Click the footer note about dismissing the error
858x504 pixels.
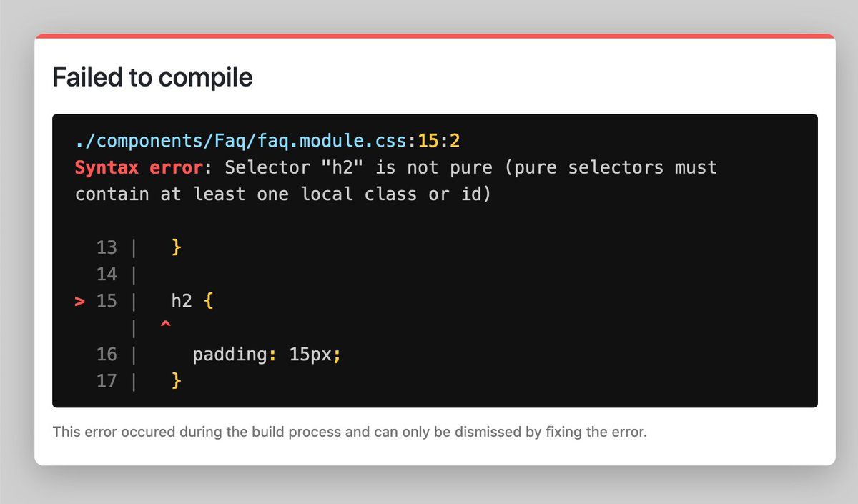350,433
